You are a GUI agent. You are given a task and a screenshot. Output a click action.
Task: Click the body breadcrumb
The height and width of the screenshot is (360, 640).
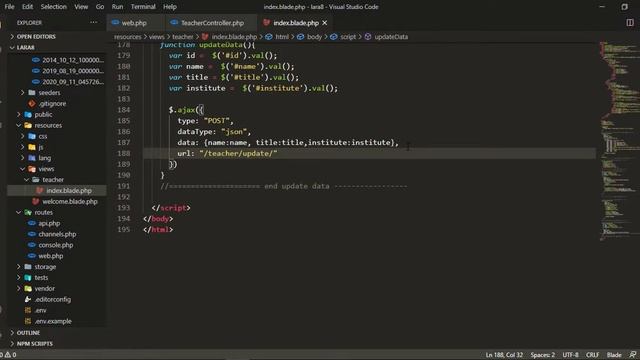click(314, 37)
